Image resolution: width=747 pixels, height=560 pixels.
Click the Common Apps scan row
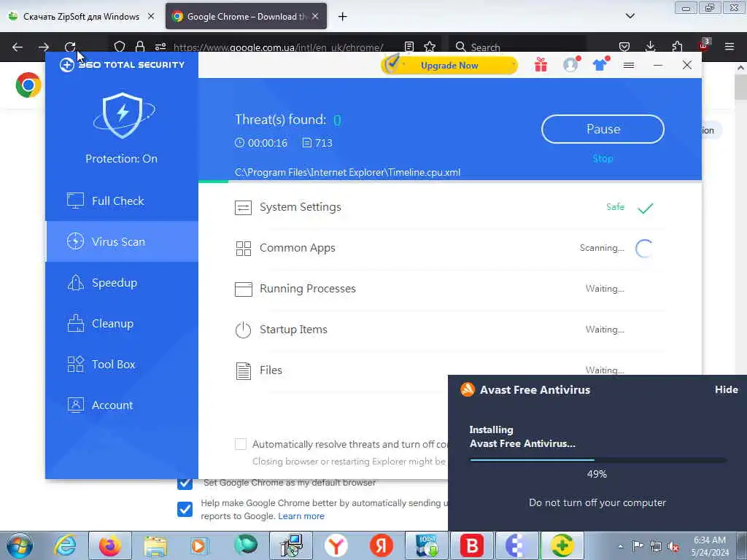tap(449, 248)
